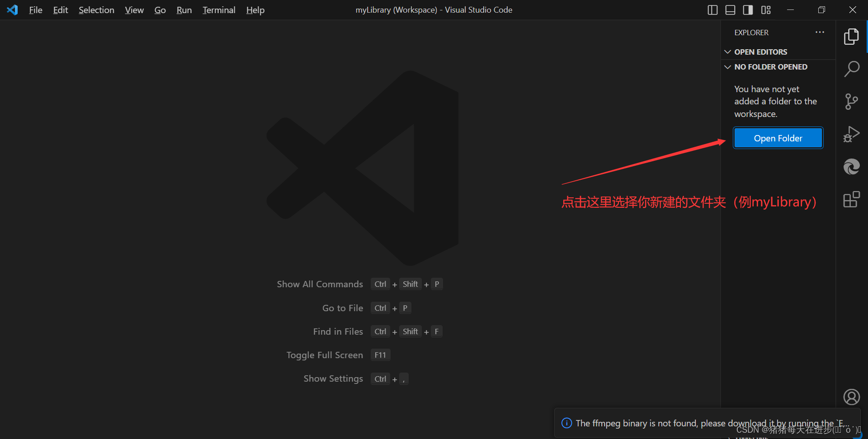Open the View menu
This screenshot has height=439, width=868.
134,10
